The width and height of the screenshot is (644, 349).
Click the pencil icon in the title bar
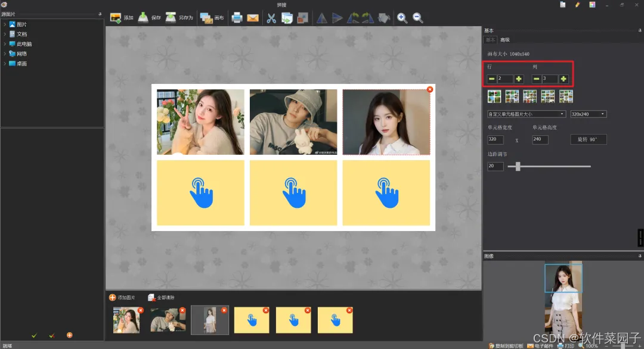pos(577,5)
